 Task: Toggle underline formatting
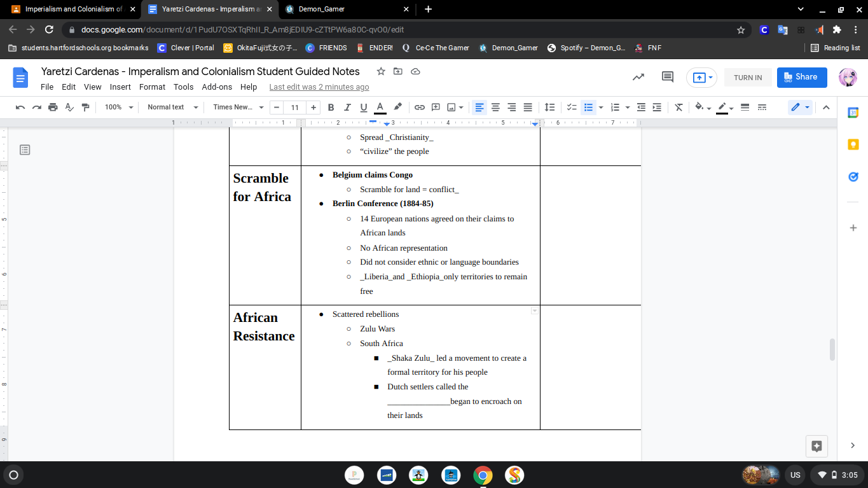click(364, 108)
